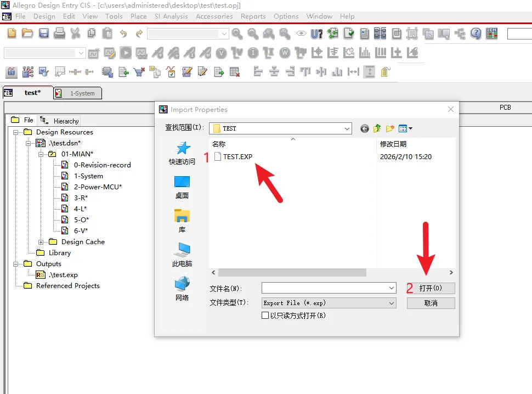Click the Open (打开) button

tap(431, 288)
